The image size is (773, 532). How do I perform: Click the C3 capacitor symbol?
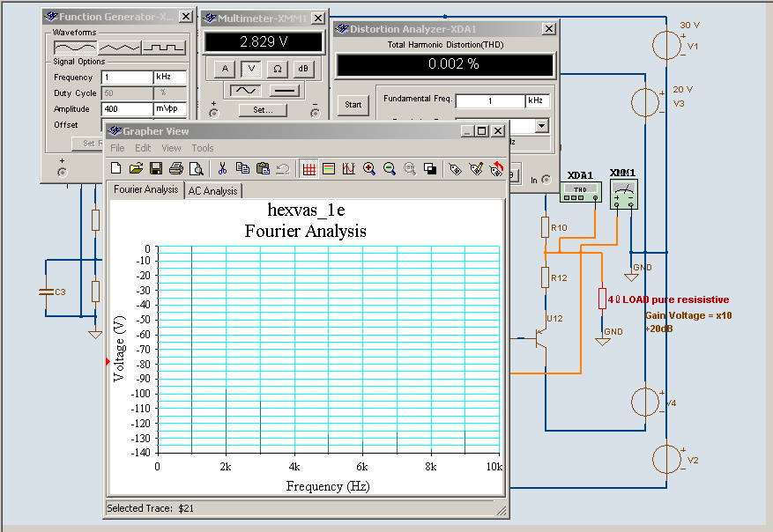click(46, 292)
